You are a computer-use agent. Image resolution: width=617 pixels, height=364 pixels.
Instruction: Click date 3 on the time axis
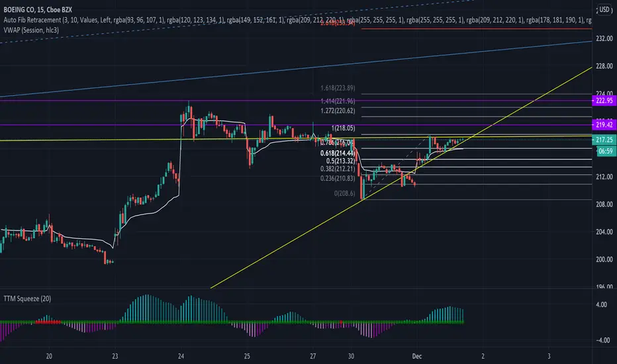pos(549,356)
